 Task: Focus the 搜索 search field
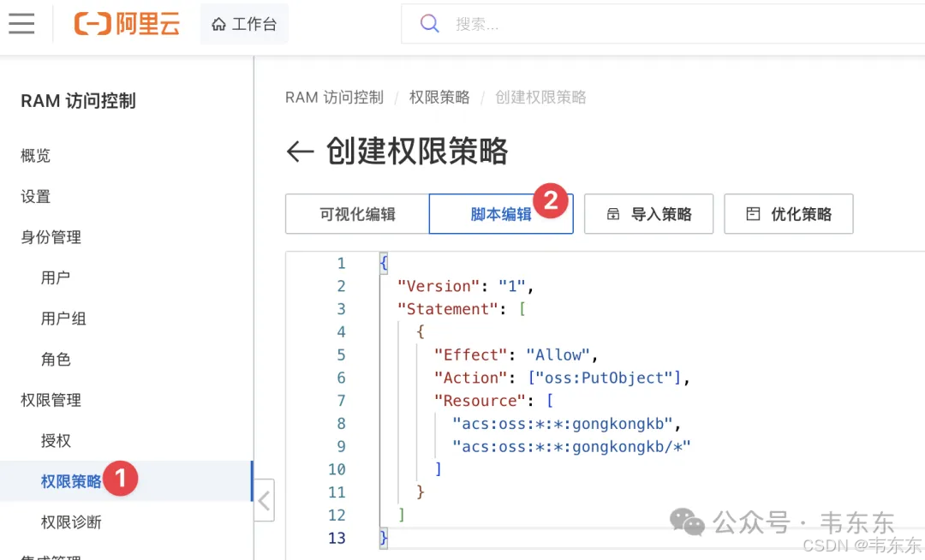pyautogui.click(x=663, y=24)
